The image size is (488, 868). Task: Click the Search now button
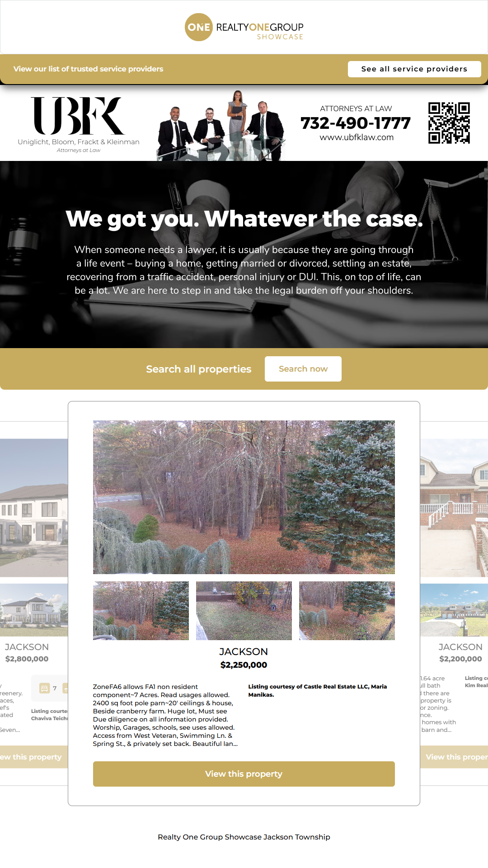[x=303, y=369]
